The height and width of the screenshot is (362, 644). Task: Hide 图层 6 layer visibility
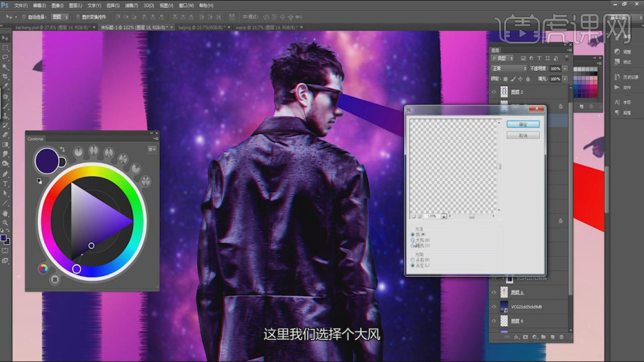494,292
